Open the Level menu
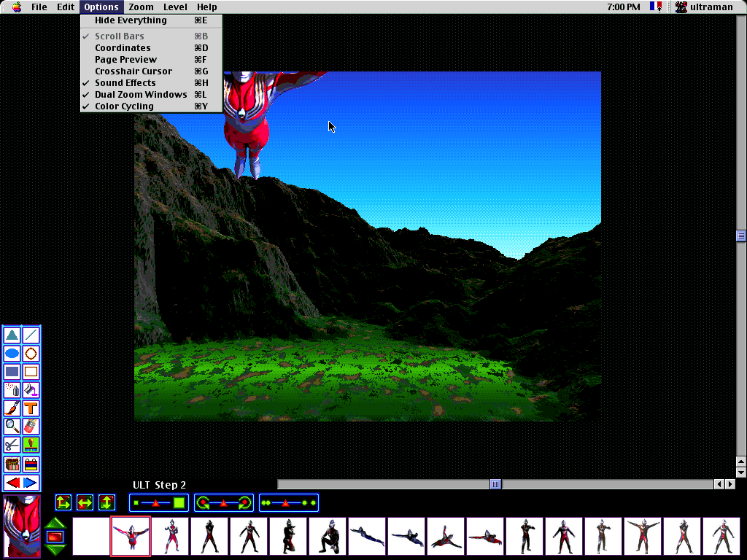The height and width of the screenshot is (560, 747). coord(175,7)
